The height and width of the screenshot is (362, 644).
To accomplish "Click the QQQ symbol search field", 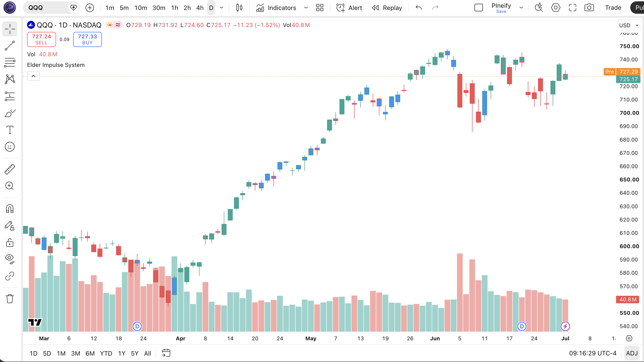I will click(51, 8).
